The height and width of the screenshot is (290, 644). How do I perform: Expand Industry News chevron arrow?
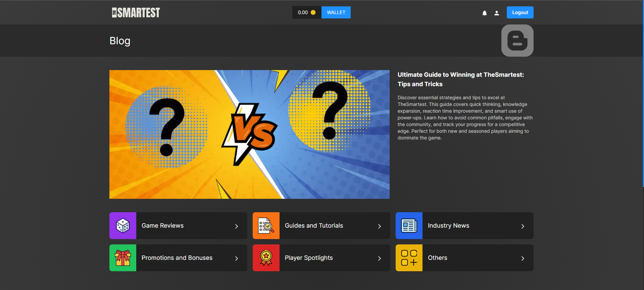point(523,226)
